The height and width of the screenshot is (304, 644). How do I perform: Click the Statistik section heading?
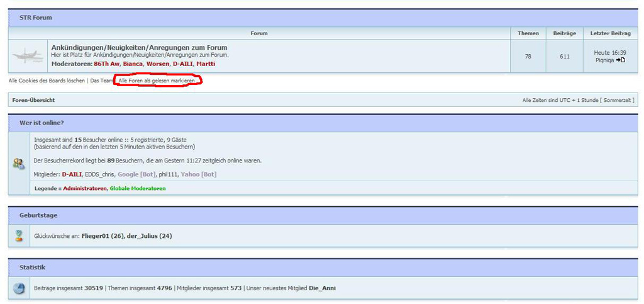(33, 267)
